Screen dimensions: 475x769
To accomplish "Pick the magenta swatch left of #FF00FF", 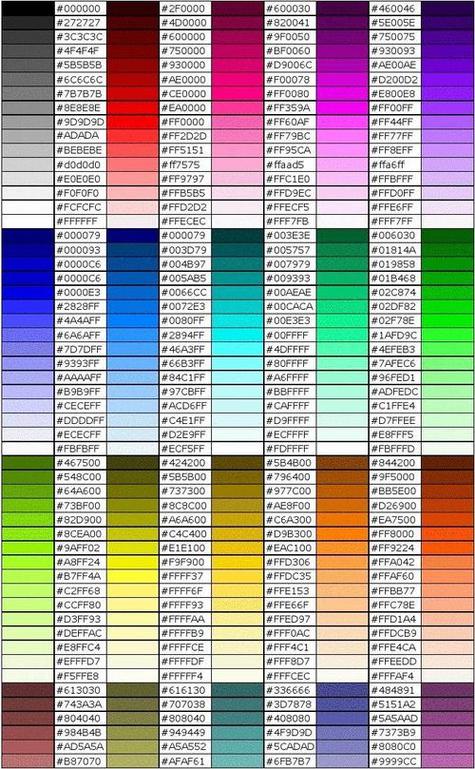I will (343, 107).
